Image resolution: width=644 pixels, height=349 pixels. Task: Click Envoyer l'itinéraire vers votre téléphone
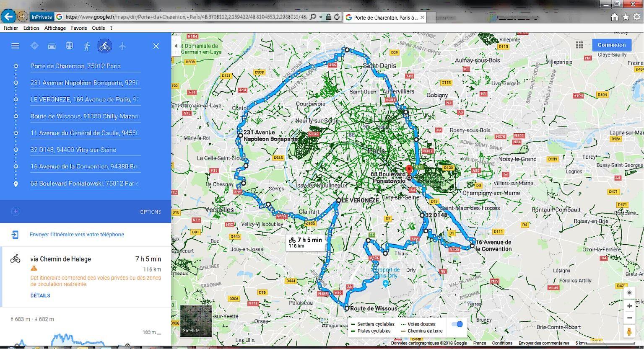click(x=77, y=235)
